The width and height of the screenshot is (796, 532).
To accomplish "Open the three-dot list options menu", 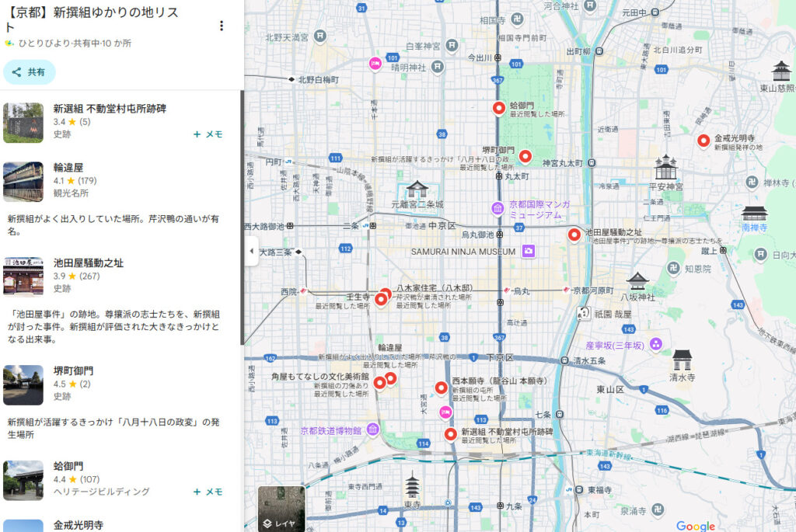I will click(222, 26).
